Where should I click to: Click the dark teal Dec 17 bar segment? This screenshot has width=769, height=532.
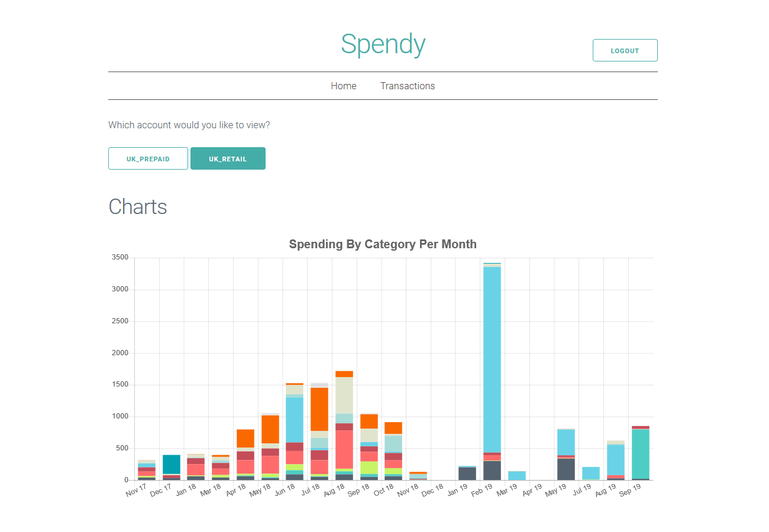(172, 464)
